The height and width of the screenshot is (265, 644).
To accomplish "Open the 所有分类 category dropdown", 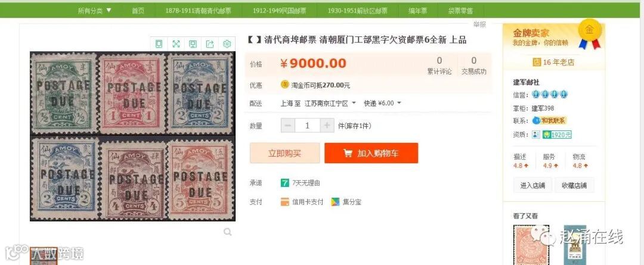I will point(95,11).
